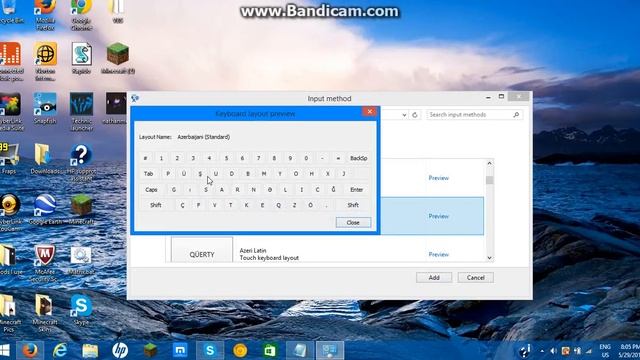This screenshot has height=360, width=640.
Task: Click refresh icon in Input method window
Action: tap(415, 115)
